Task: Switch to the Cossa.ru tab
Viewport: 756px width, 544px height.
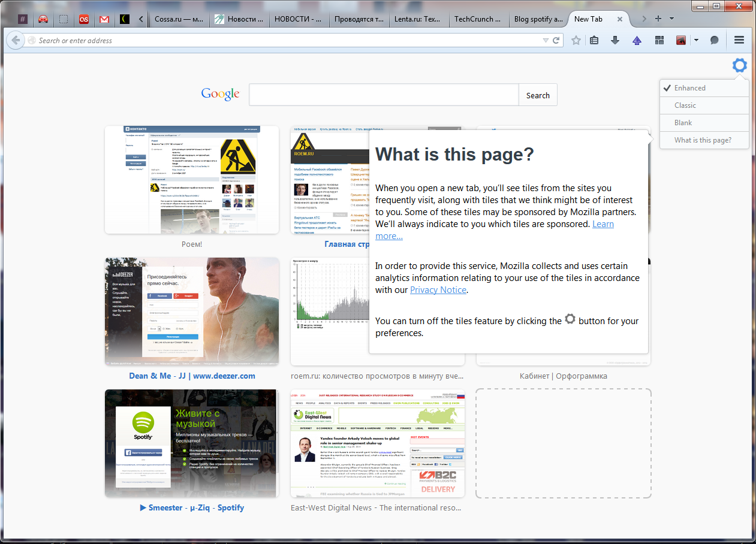Action: [x=179, y=19]
